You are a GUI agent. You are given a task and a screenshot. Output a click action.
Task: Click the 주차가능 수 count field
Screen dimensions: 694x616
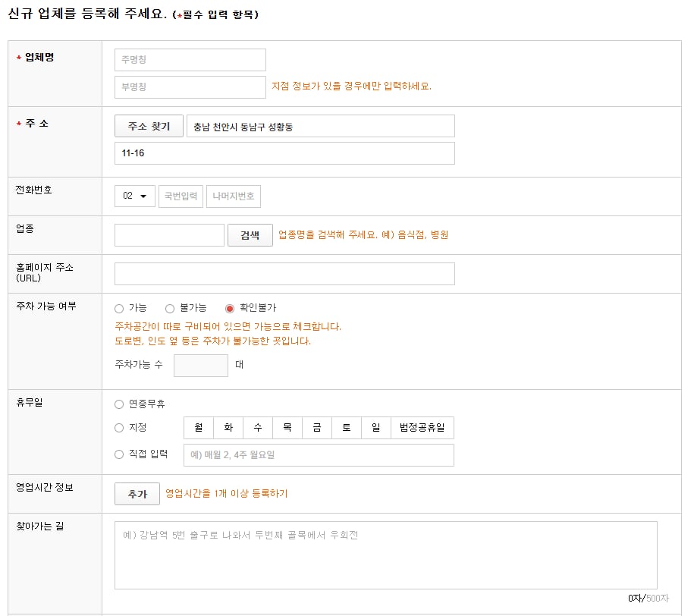click(x=201, y=366)
